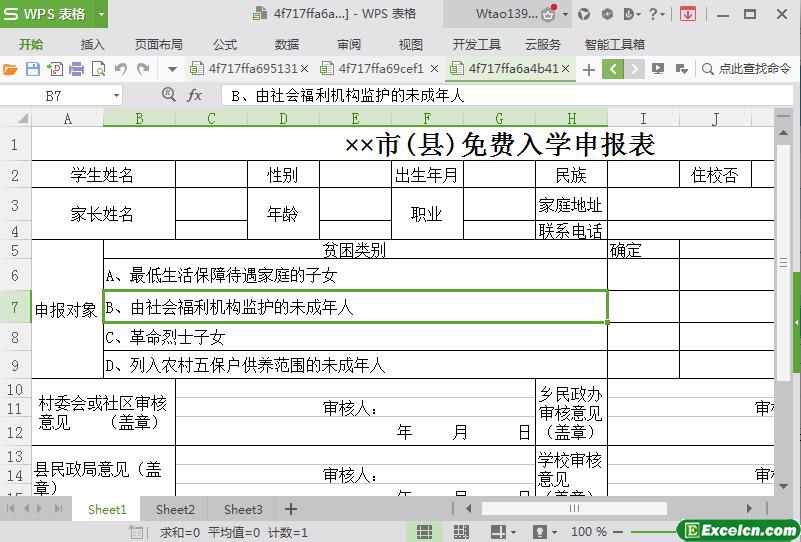Click the green previous-tab arrow button
Image resolution: width=801 pixels, height=542 pixels.
pyautogui.click(x=613, y=69)
